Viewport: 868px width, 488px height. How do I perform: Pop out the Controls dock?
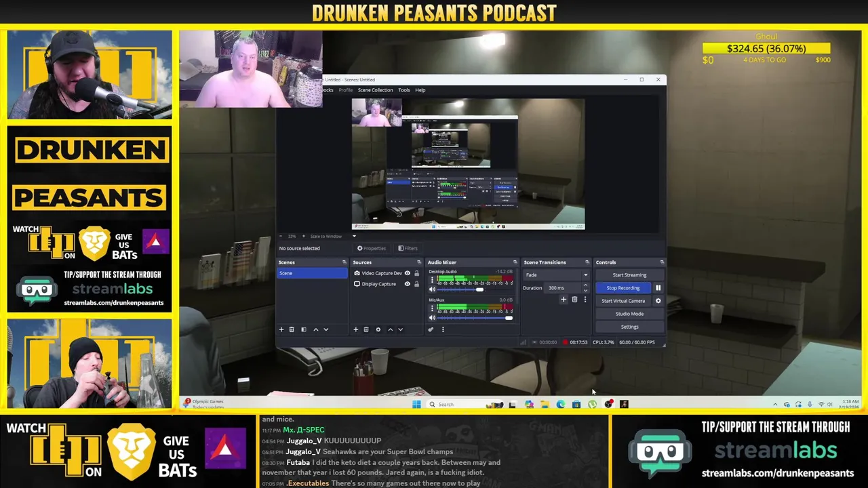[x=662, y=262]
